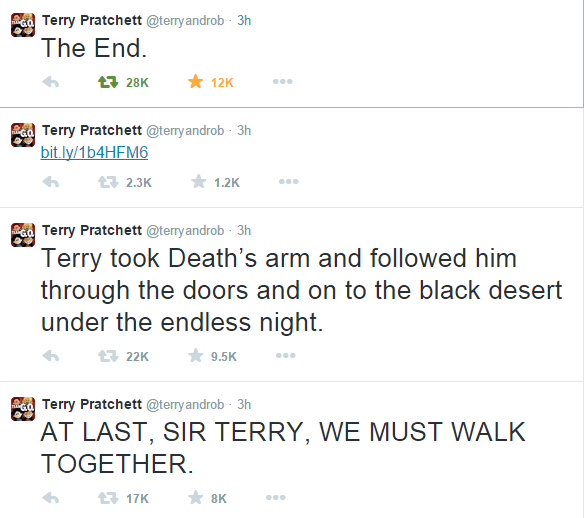This screenshot has height=518, width=584.
Task: Reply to the bit.ly link tweet
Action: tap(51, 182)
